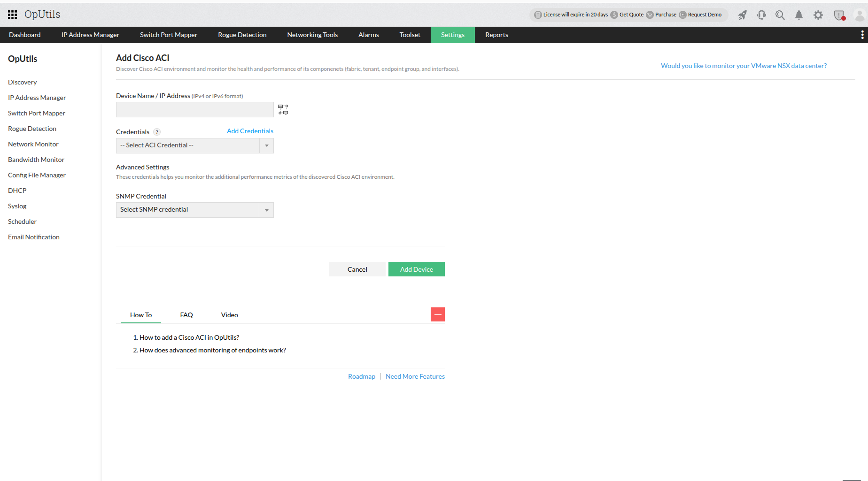Open Scheduler in the sidebar
This screenshot has width=868, height=481.
[x=23, y=221]
